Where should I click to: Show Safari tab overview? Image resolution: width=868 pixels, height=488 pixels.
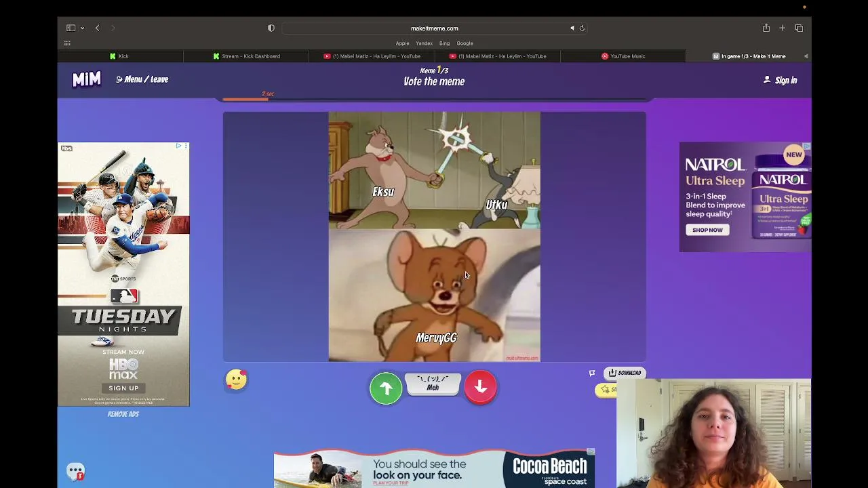(799, 28)
